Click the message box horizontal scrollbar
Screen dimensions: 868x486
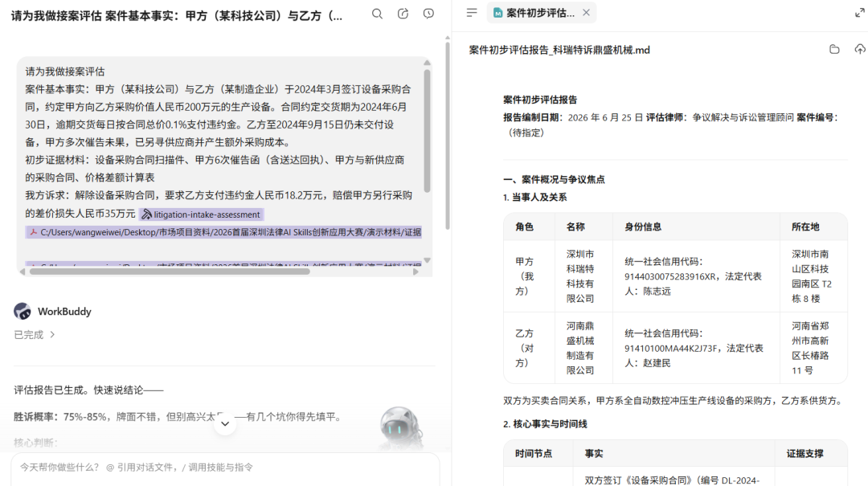click(x=169, y=272)
